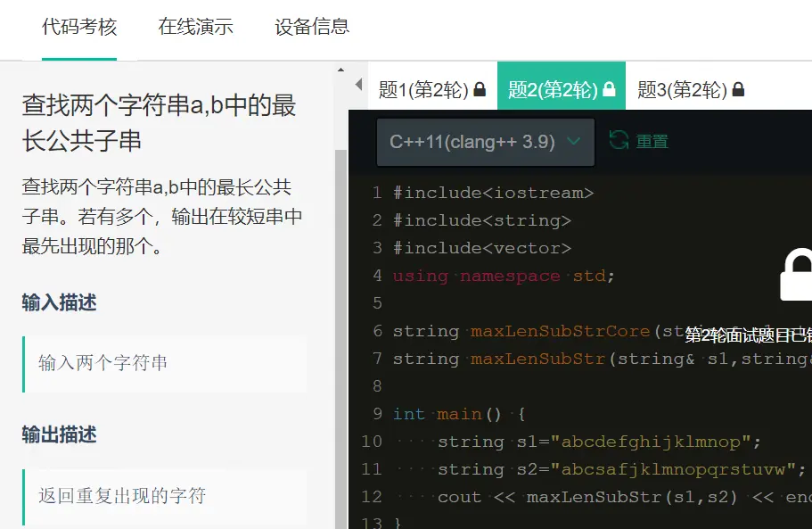The height and width of the screenshot is (529, 812).
Task: Click the lock icon on 题2 tab
Action: [x=610, y=89]
